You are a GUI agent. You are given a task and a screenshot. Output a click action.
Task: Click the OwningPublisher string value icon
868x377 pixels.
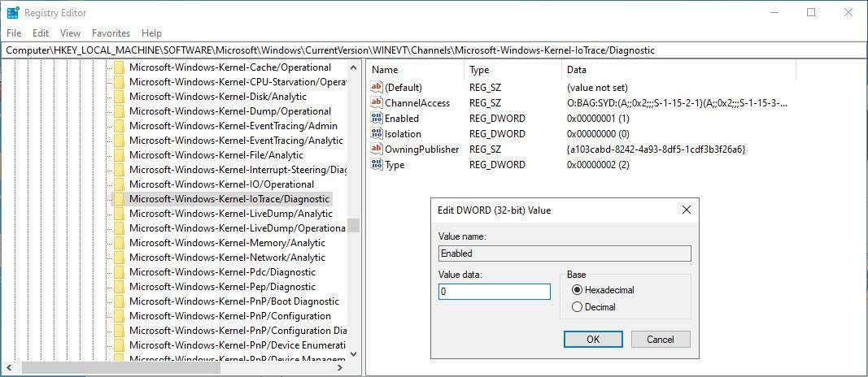coord(376,149)
